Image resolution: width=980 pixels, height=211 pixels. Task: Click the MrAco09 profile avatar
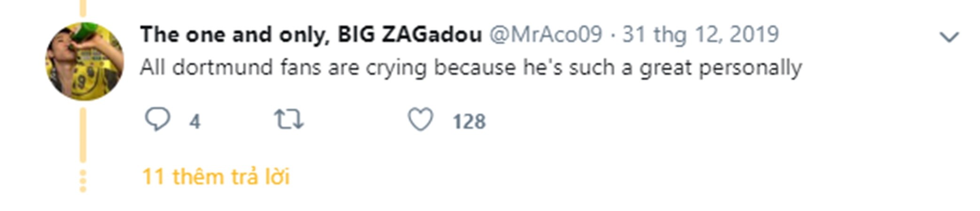click(85, 61)
